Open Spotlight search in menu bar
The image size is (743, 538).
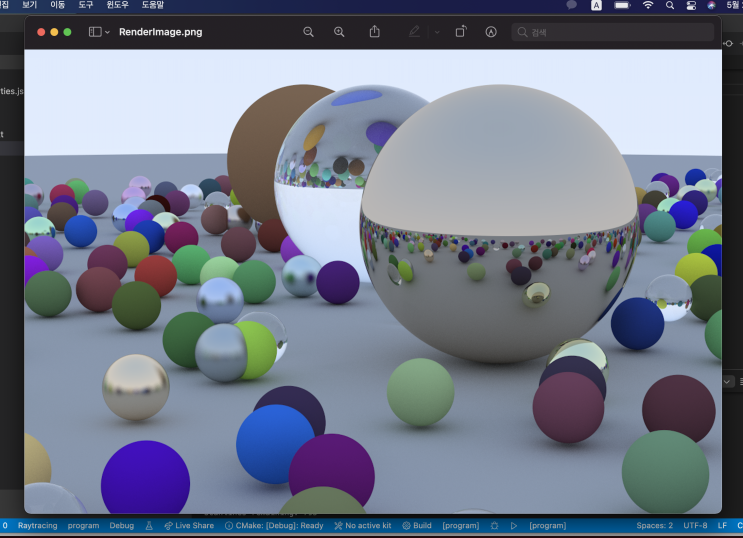[x=670, y=5]
